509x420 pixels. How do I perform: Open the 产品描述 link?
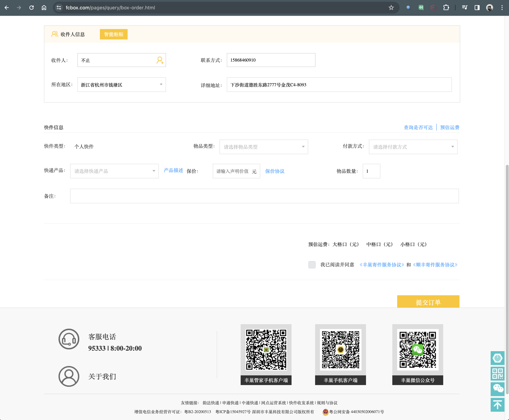pos(173,170)
